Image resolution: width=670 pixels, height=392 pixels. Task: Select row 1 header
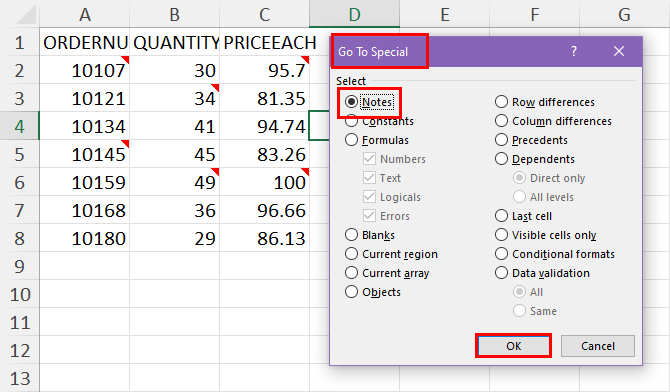[x=19, y=42]
